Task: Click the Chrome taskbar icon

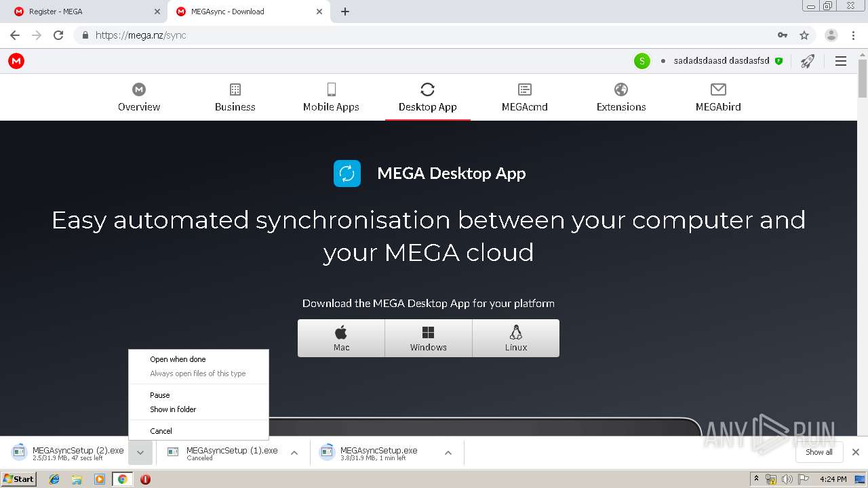Action: coord(122,479)
